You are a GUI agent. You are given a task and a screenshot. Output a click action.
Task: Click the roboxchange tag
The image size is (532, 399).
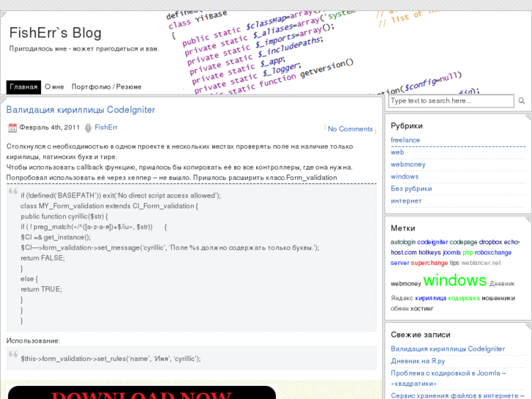click(493, 253)
